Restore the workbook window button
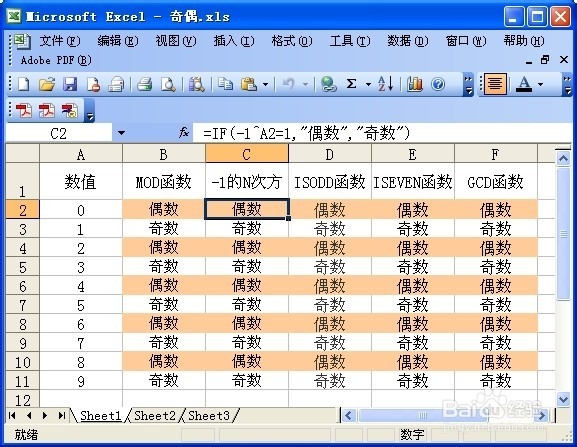577x447 pixels. coord(545,60)
